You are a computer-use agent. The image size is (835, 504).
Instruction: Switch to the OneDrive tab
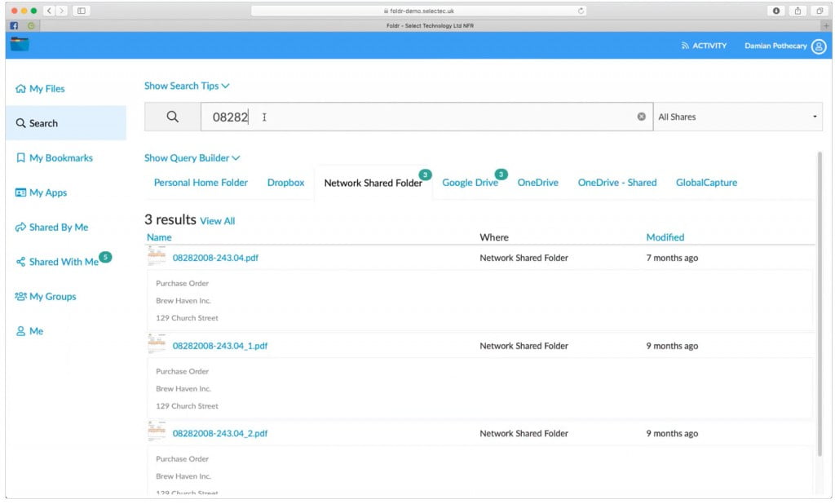click(538, 182)
